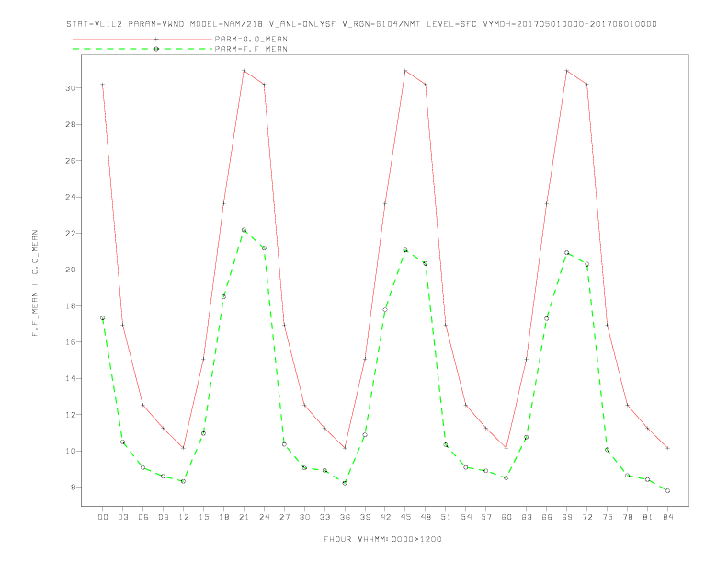Viewport: 728px width, 563px height.
Task: Click y-axis tick label 10
Action: (x=71, y=451)
